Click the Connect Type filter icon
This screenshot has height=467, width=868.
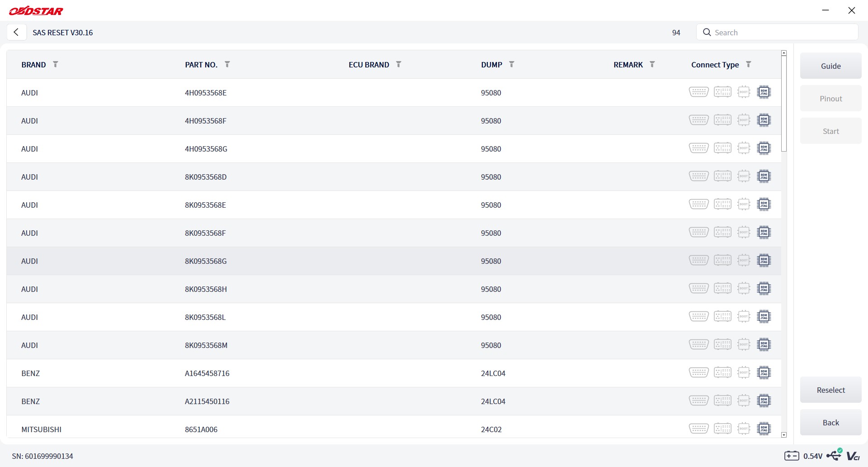(x=749, y=64)
